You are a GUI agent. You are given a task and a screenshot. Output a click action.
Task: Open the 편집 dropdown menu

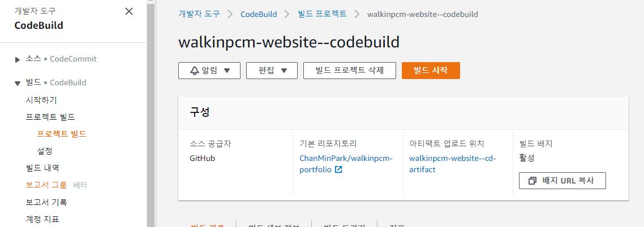click(x=272, y=71)
